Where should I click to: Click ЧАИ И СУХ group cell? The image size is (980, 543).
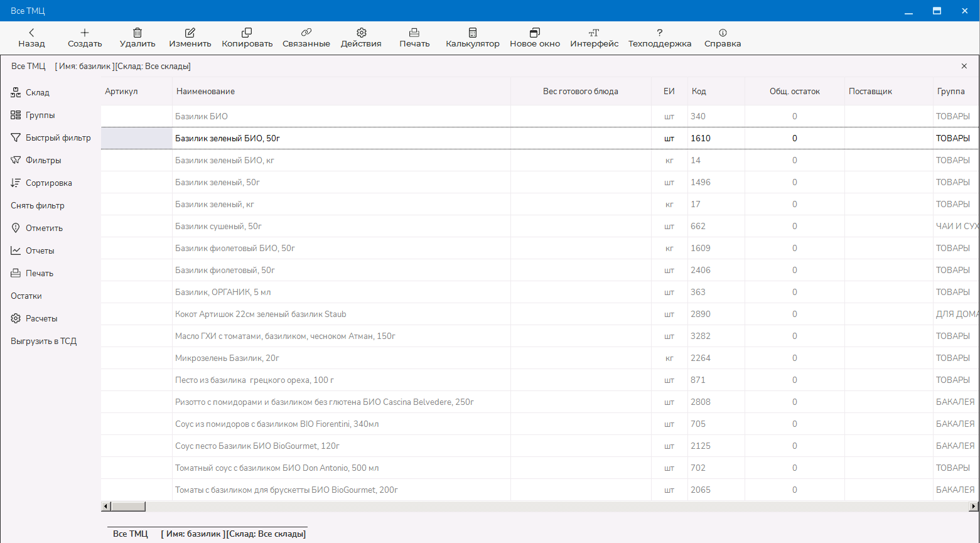point(956,226)
